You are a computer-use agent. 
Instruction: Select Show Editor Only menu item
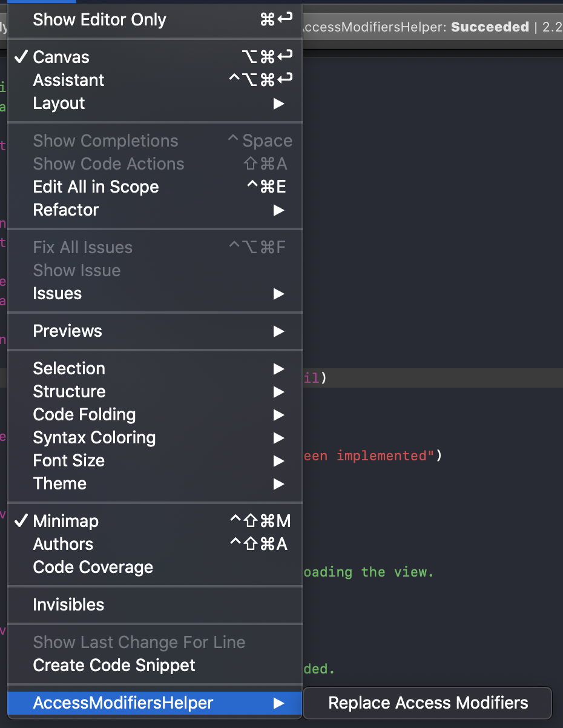[99, 19]
